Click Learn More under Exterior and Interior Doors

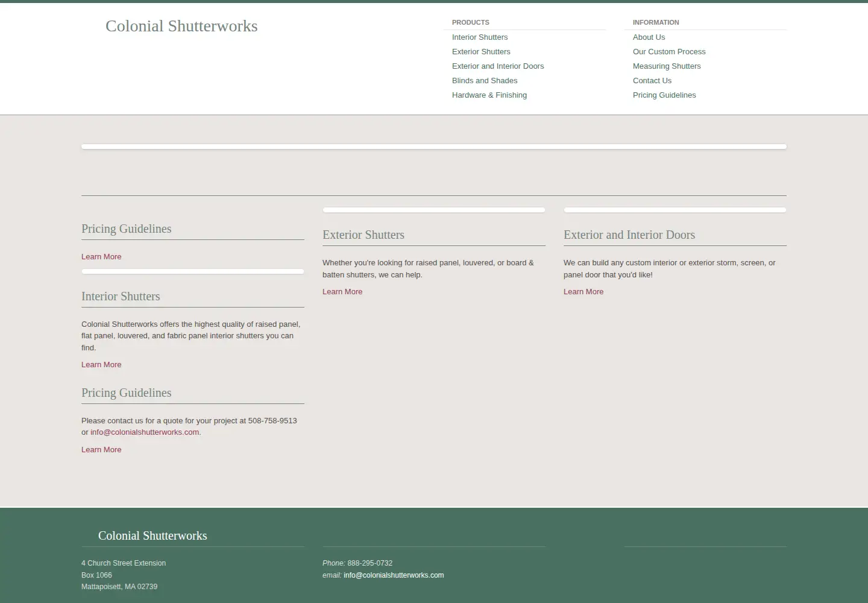coord(583,291)
